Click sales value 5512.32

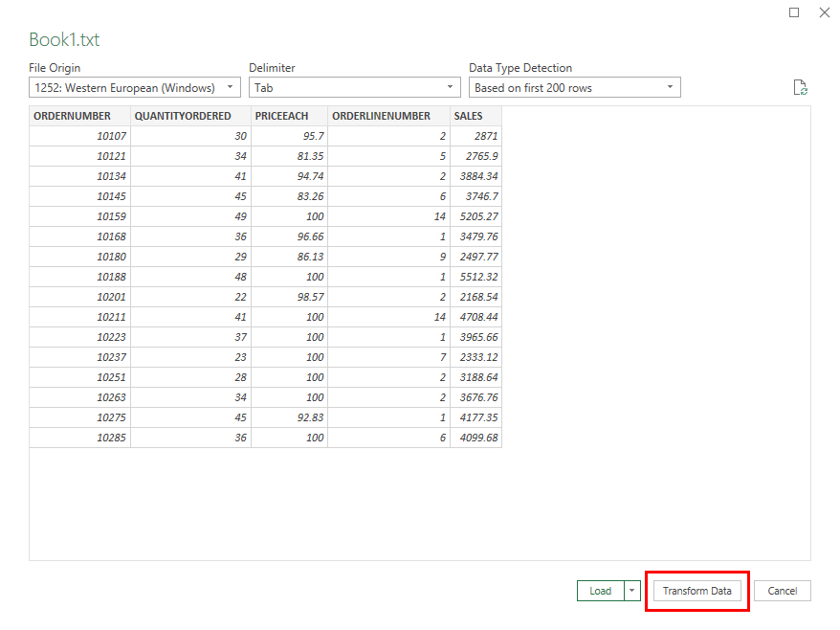475,277
